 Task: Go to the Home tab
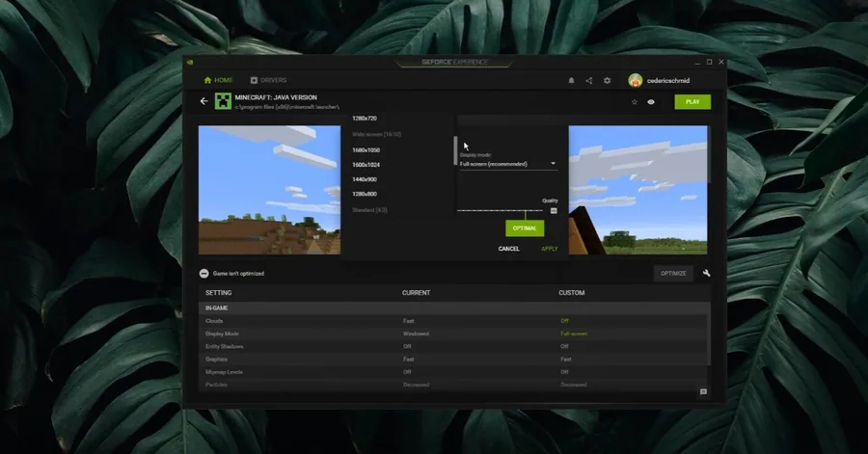pyautogui.click(x=218, y=80)
